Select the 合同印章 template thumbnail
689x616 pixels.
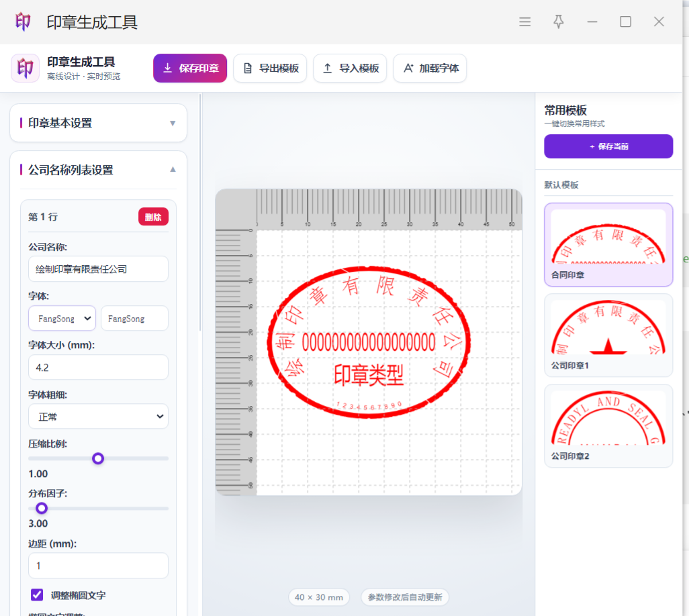pyautogui.click(x=608, y=244)
